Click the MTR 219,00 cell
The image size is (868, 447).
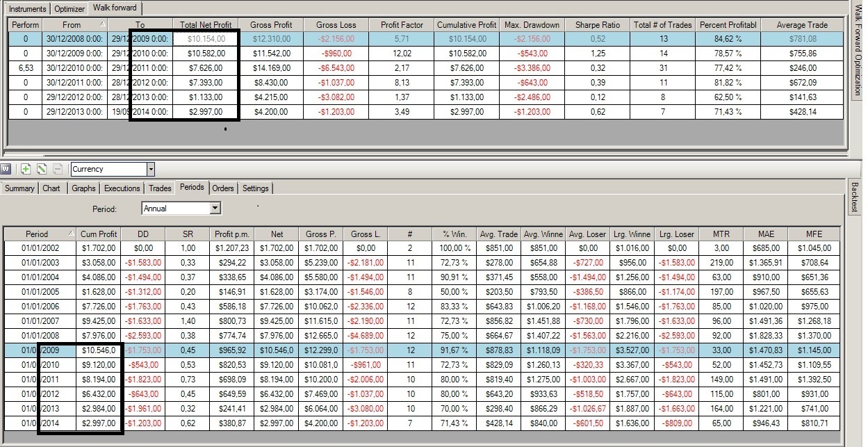[x=721, y=262]
